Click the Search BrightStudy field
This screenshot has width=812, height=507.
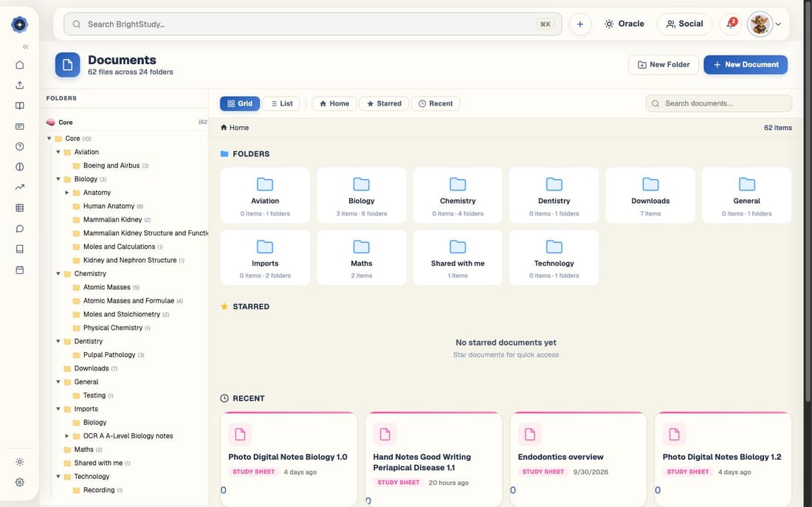(x=312, y=24)
